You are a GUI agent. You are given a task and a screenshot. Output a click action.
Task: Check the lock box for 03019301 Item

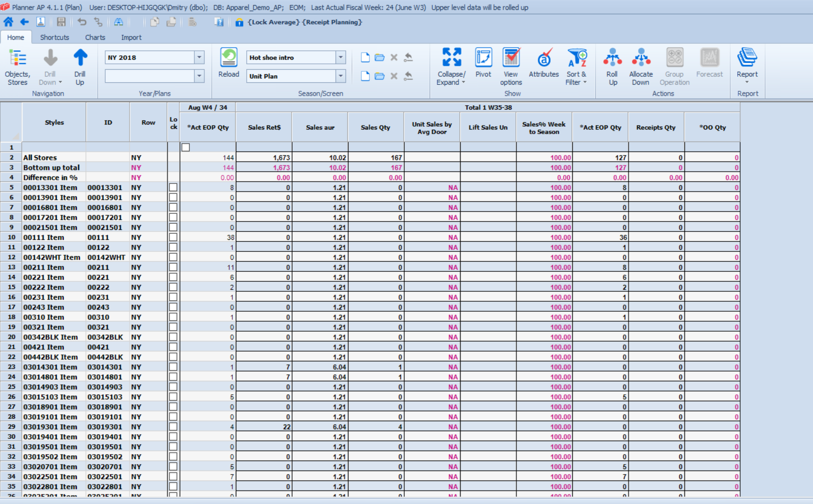173,427
